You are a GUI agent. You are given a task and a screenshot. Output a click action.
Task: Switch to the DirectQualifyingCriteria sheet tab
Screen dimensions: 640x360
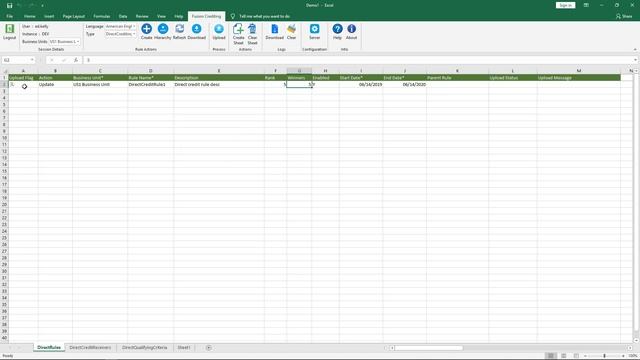[x=144, y=348]
